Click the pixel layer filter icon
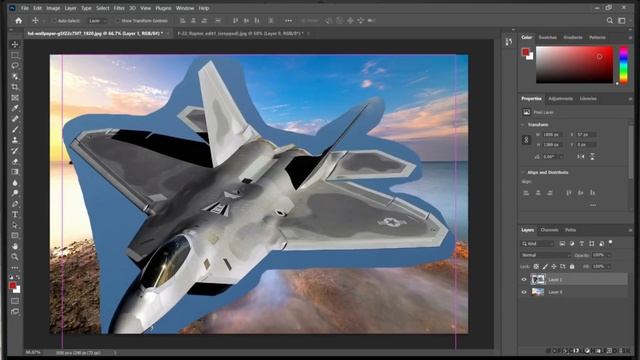640x360 pixels. 562,244
